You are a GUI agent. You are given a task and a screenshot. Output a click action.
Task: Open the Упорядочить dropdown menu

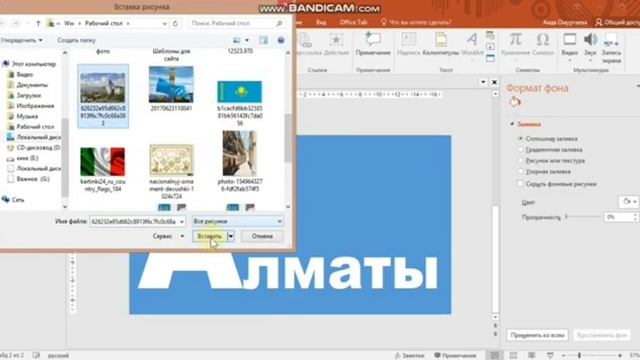(21, 40)
